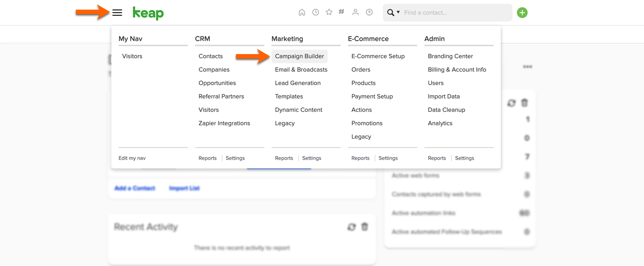The width and height of the screenshot is (644, 266).
Task: Open Admin Settings link
Action: click(464, 158)
